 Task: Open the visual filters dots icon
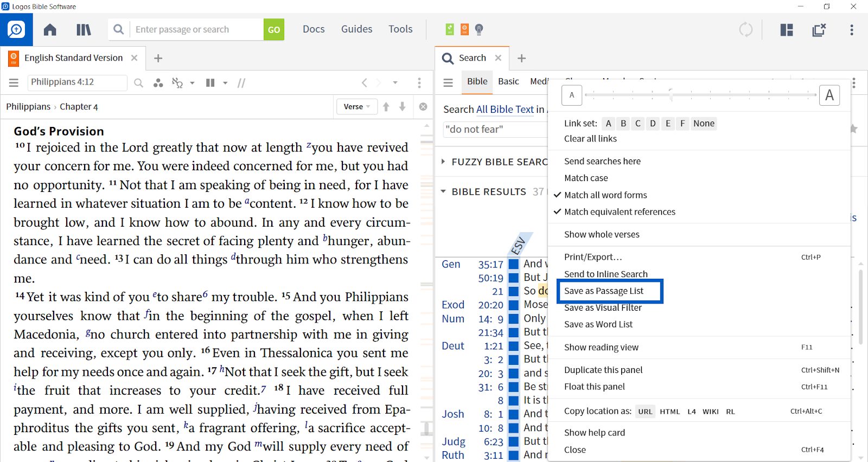158,83
